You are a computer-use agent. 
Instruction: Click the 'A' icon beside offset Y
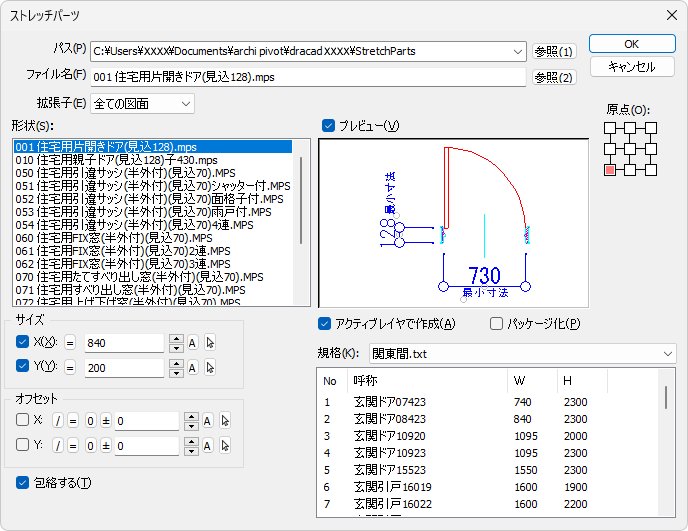point(207,446)
